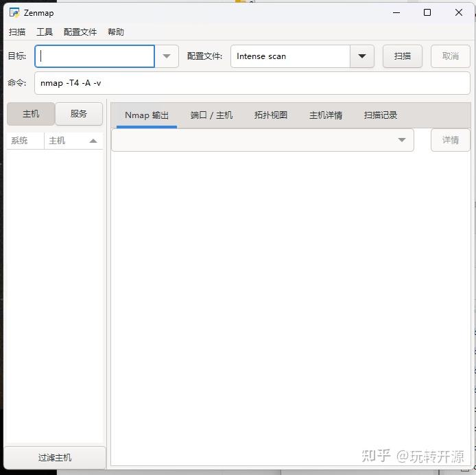Open the 帮助 menu
The height and width of the screenshot is (475, 476).
[116, 32]
